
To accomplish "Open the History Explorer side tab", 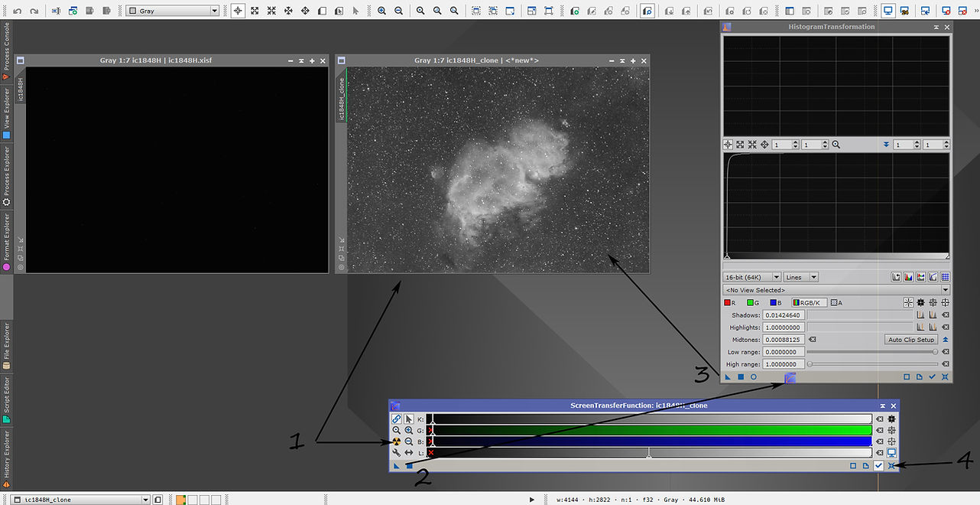I will (x=6, y=459).
